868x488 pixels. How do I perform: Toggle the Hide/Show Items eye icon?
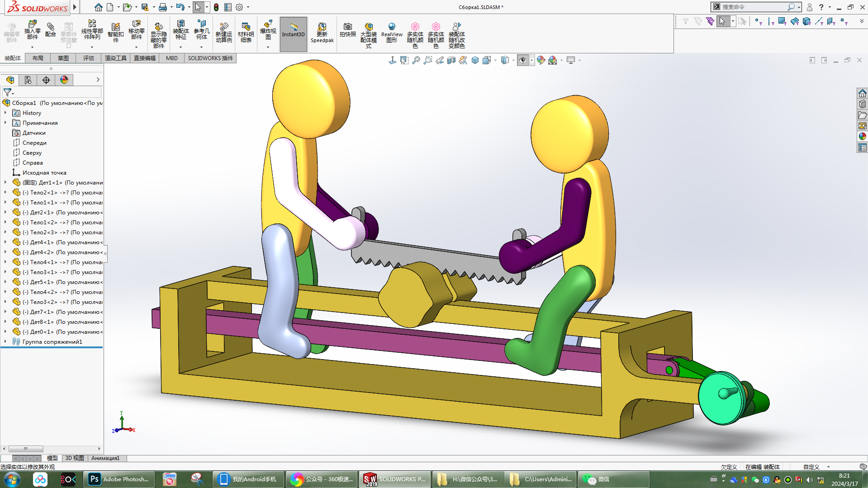tap(523, 60)
